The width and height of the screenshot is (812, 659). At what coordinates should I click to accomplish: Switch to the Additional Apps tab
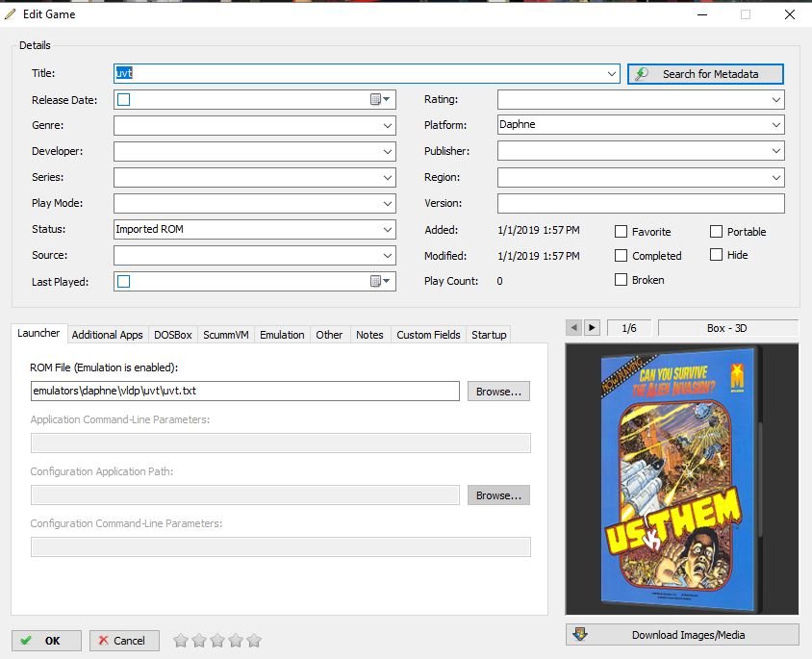click(107, 335)
